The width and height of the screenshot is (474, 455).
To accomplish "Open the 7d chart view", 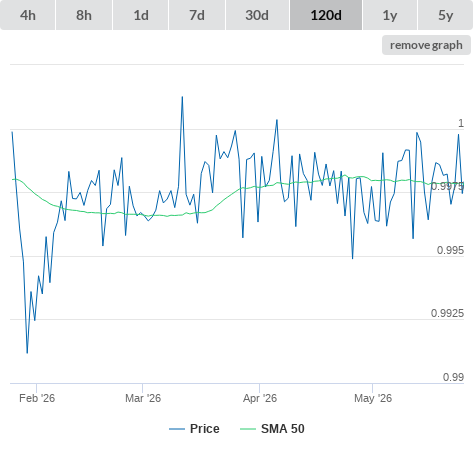I will pos(197,15).
